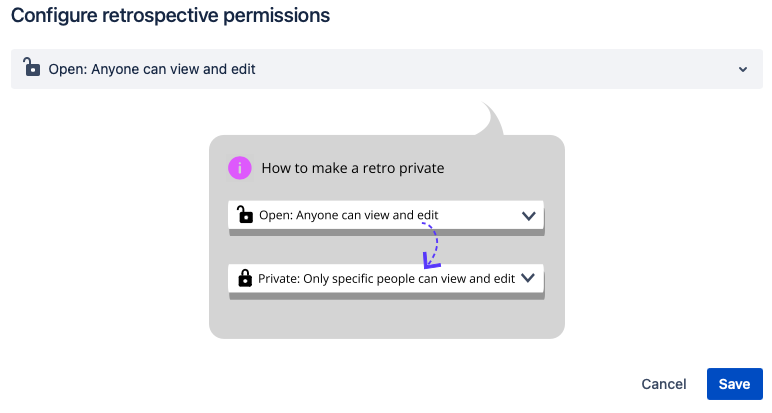Click the "Configure retrospective permissions" heading
The image size is (772, 413).
click(x=170, y=15)
